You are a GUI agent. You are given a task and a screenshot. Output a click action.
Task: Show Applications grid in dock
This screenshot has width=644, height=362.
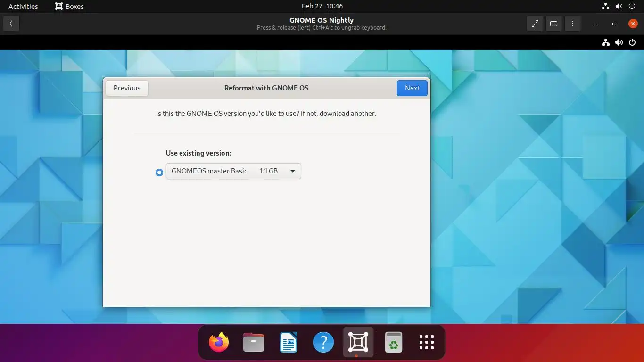(427, 342)
